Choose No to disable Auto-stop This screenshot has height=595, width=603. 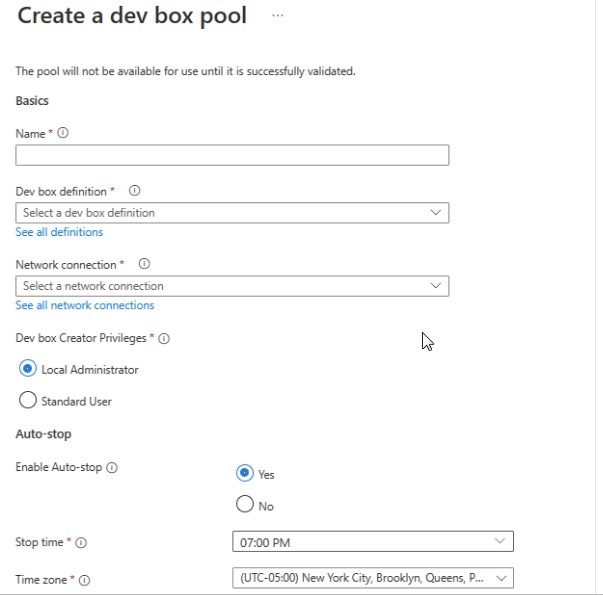tap(245, 505)
